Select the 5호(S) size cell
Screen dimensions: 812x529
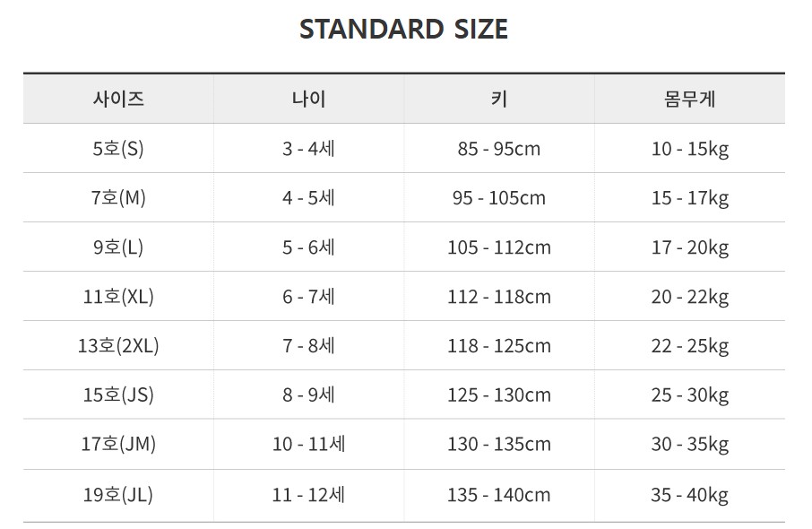pos(118,149)
